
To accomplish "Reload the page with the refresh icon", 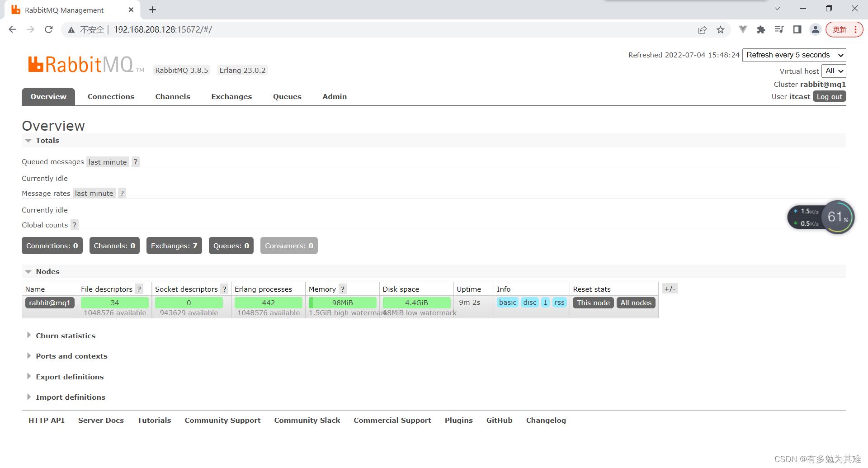I will (49, 29).
